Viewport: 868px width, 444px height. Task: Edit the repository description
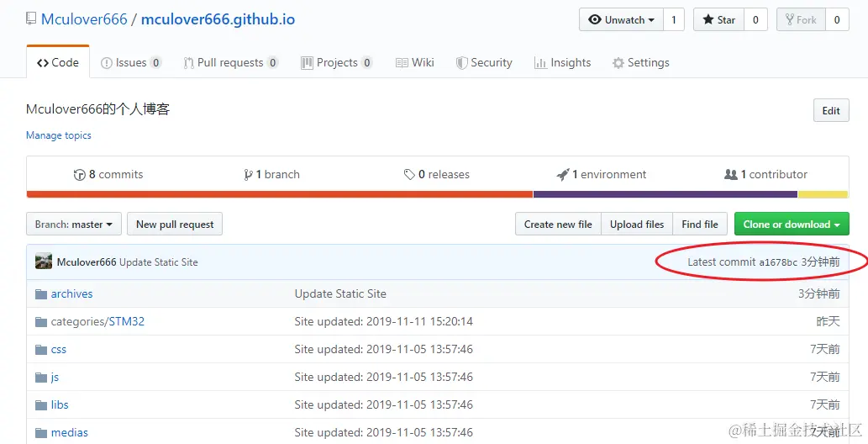(831, 110)
